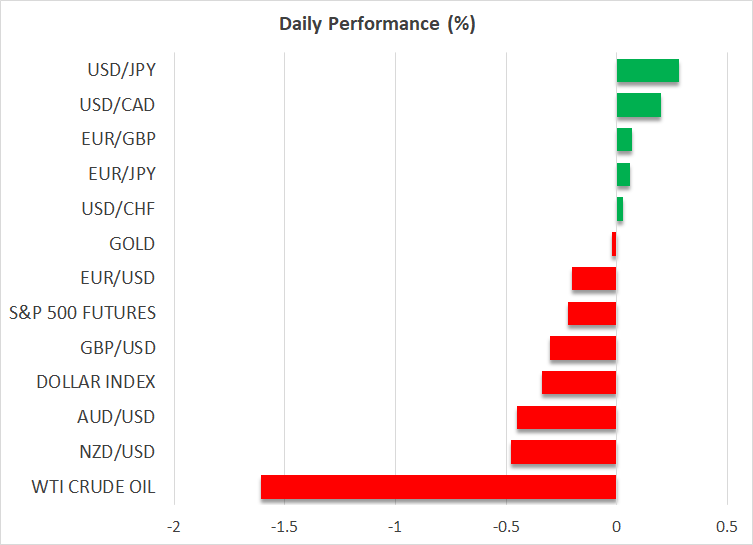
Task: Click the GOLD label text
Action: [132, 243]
